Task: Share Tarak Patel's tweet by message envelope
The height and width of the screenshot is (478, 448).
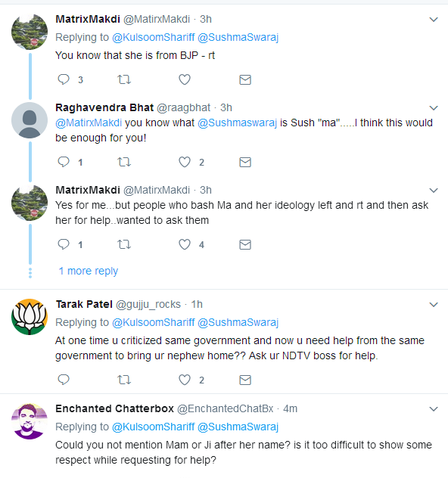Action: point(245,380)
